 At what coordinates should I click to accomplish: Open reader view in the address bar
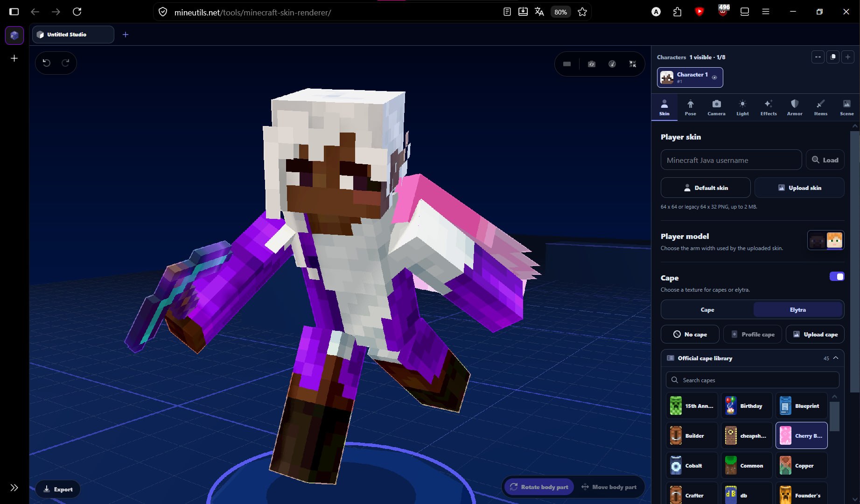click(507, 12)
